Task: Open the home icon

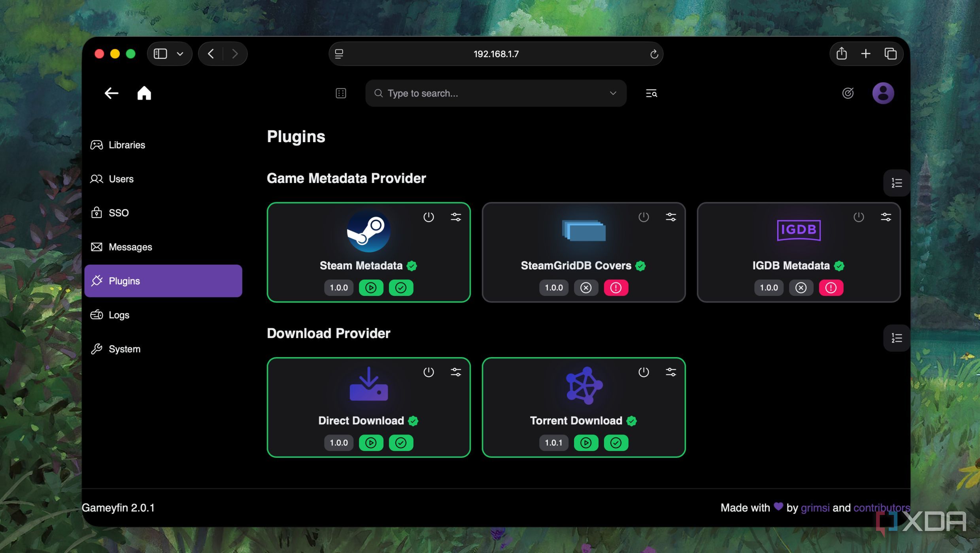Action: coord(144,93)
